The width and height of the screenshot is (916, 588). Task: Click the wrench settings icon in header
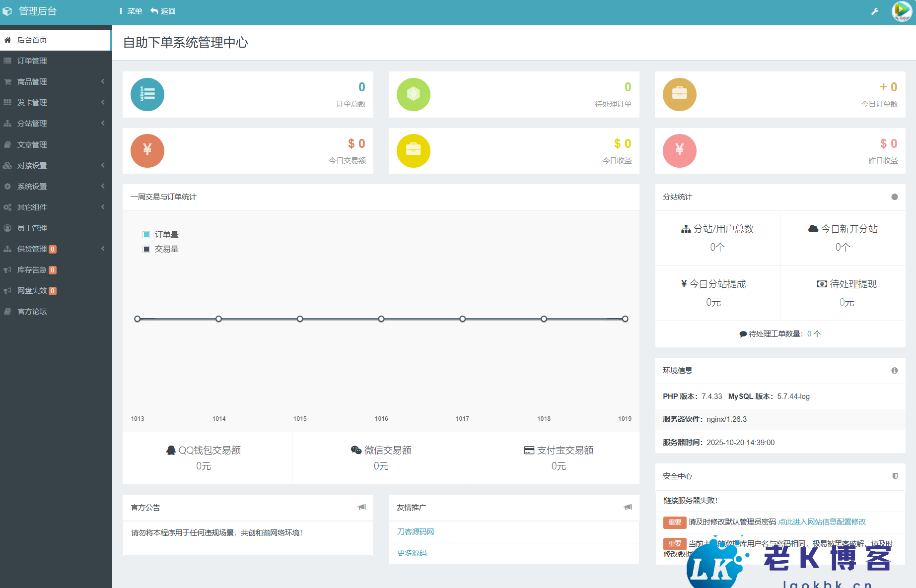(x=875, y=11)
